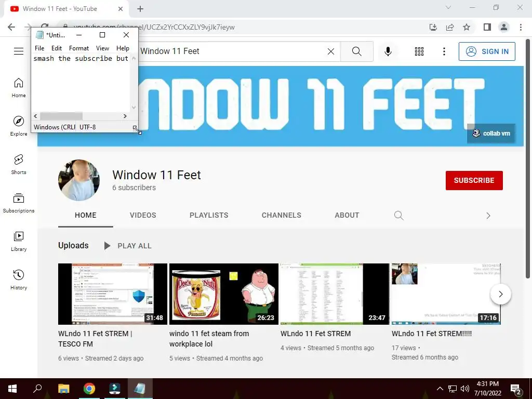
Task: Click title 'WLndo 11 Fet STREM | TESCO FM'
Action: (x=96, y=339)
